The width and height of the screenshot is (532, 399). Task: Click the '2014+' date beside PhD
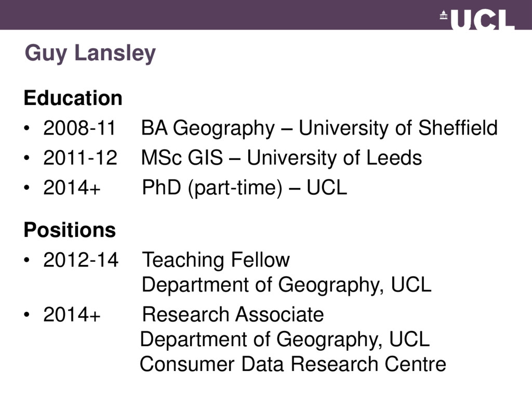coord(72,188)
